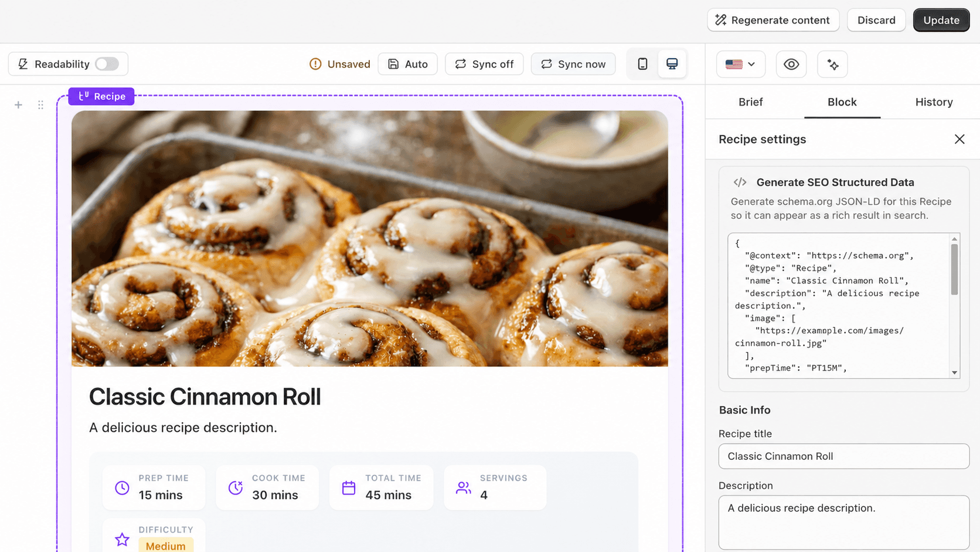Click the Total Time calendar icon
980x552 pixels.
pos(349,487)
